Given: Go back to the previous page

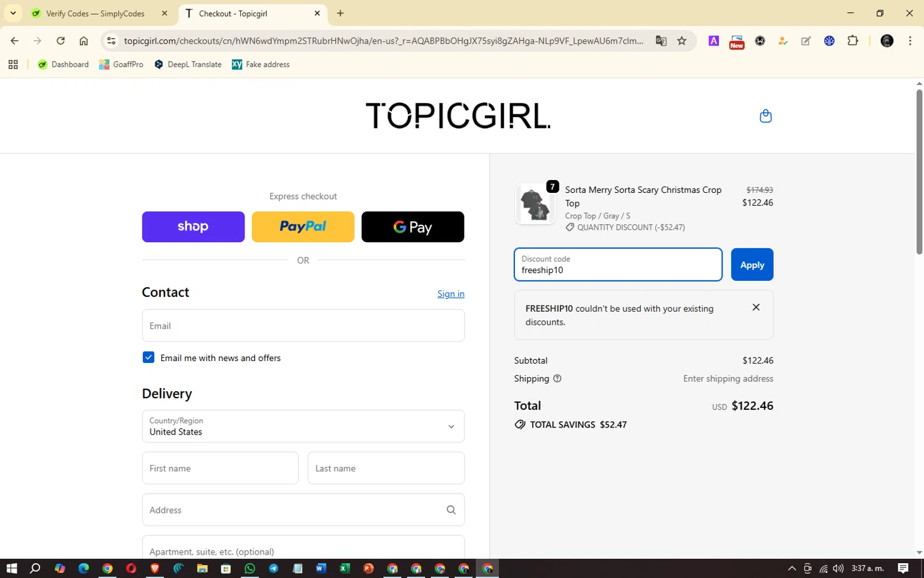Looking at the screenshot, I should pyautogui.click(x=14, y=41).
